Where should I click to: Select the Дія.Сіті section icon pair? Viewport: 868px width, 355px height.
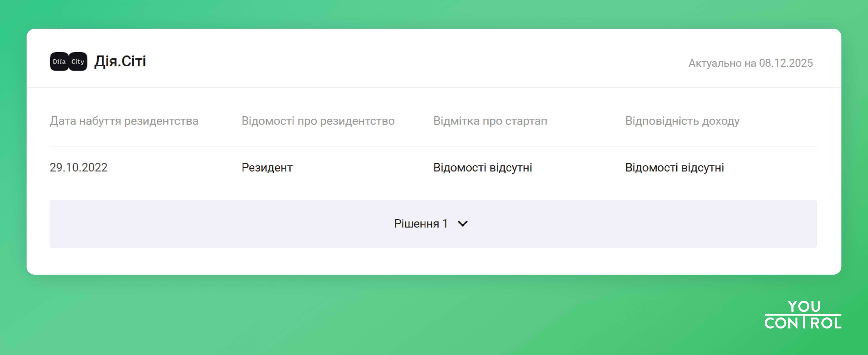click(68, 62)
